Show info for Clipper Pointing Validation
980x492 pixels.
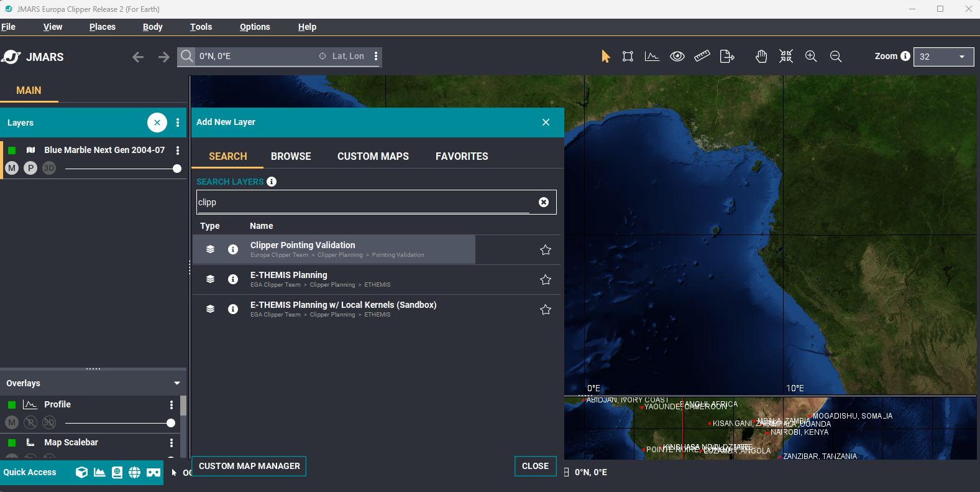(233, 249)
